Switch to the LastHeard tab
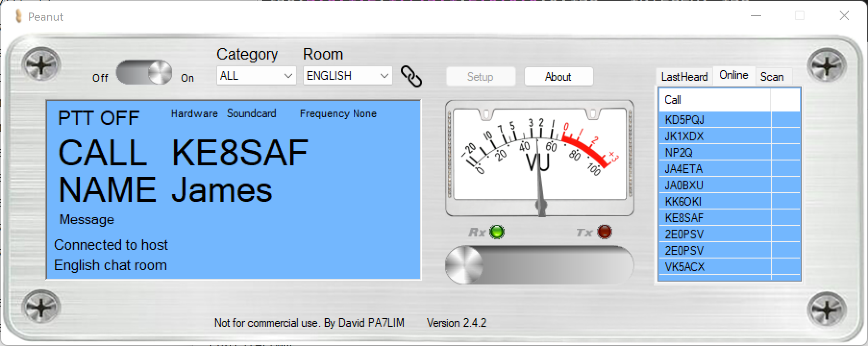868x346 pixels. click(x=684, y=77)
